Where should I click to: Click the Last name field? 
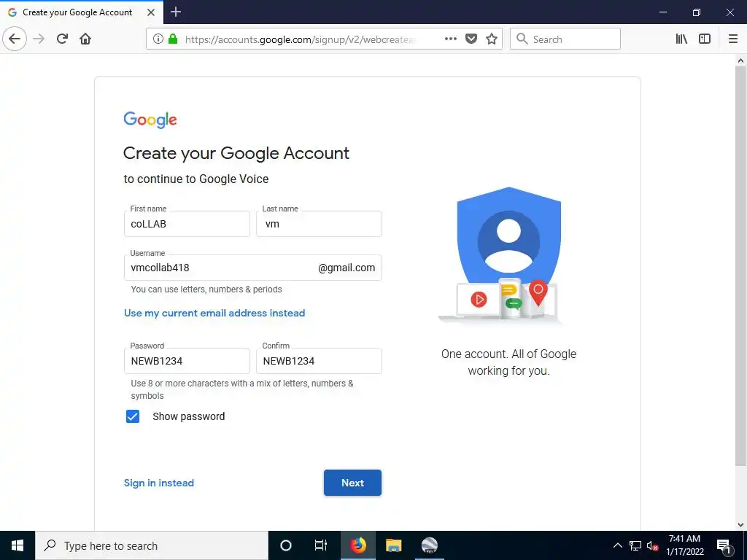[319, 224]
